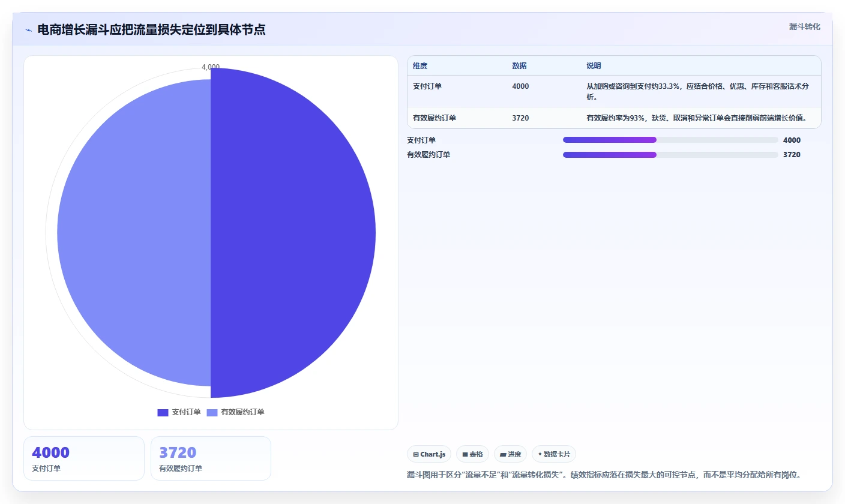Click the 4000 value in table
Viewport: 845px width, 504px height.
tap(520, 86)
